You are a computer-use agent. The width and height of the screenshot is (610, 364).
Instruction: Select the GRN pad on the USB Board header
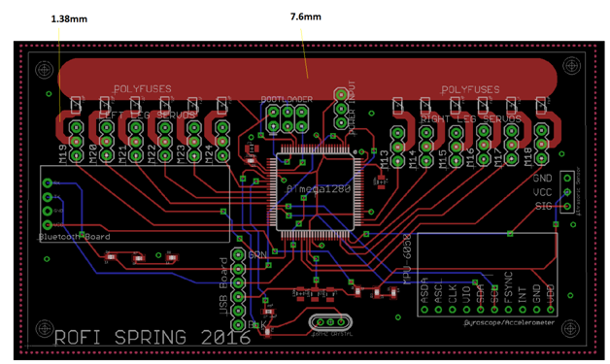click(238, 255)
